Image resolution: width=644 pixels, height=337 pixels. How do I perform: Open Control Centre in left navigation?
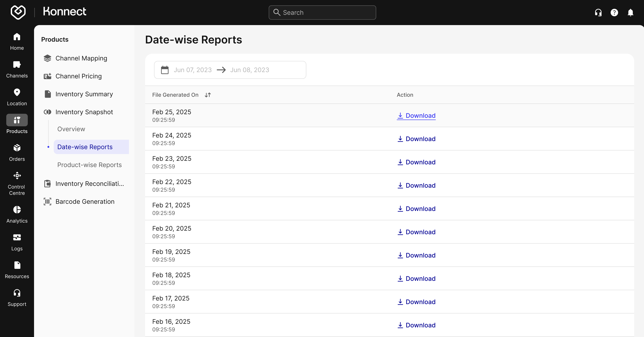point(17,184)
